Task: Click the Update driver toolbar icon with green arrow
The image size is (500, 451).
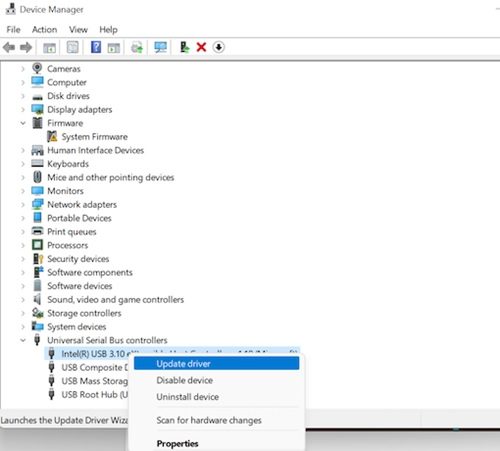Action: pyautogui.click(x=184, y=47)
